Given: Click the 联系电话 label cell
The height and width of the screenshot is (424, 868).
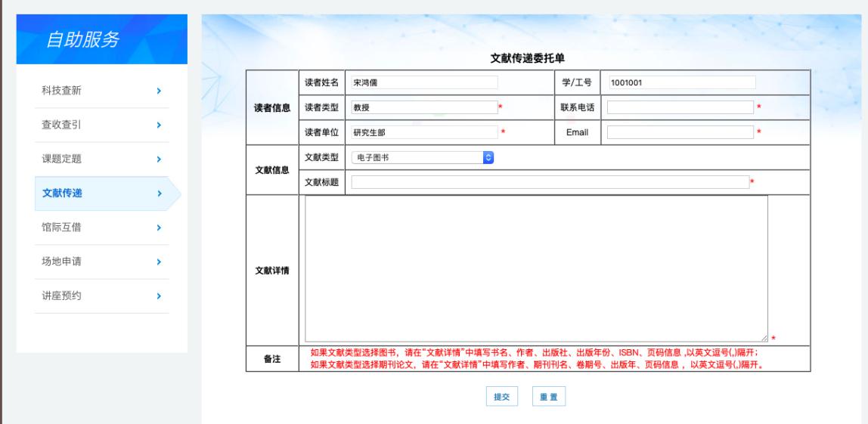Looking at the screenshot, I should tap(578, 107).
